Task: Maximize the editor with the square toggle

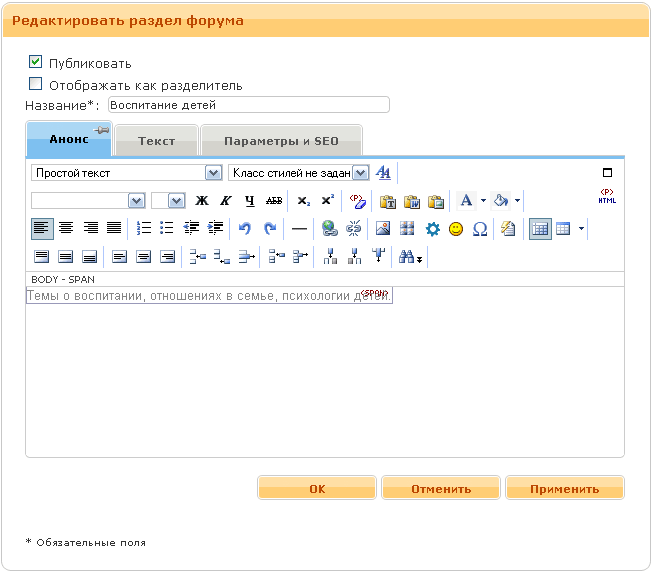Action: [607, 172]
